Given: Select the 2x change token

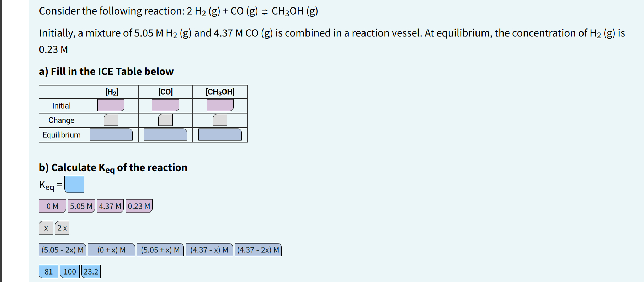Looking at the screenshot, I should coord(62,228).
